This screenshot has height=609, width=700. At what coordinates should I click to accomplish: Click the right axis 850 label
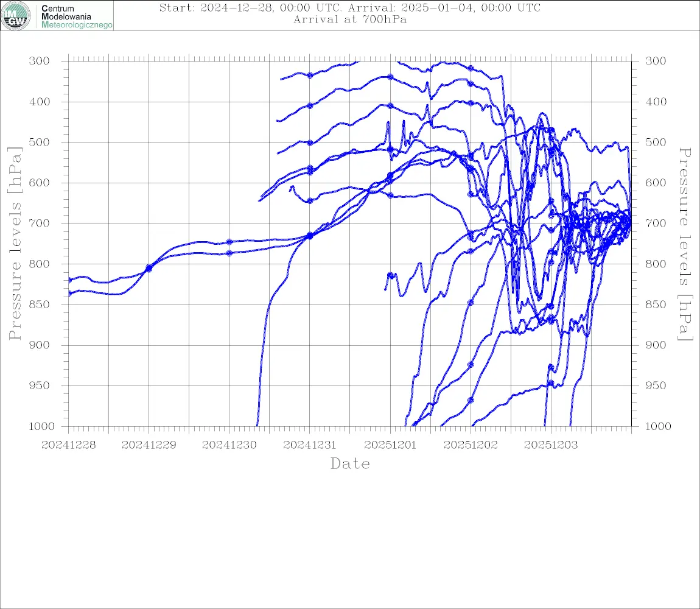[656, 304]
